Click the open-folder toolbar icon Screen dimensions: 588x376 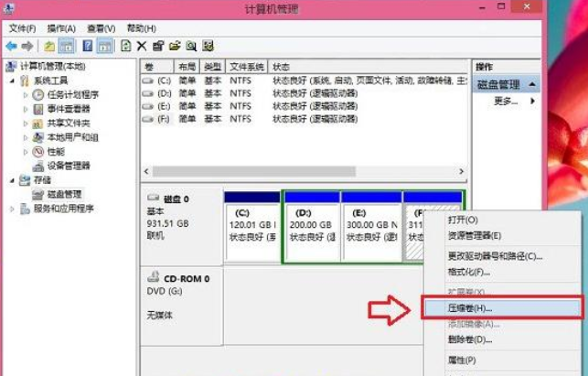(x=175, y=46)
